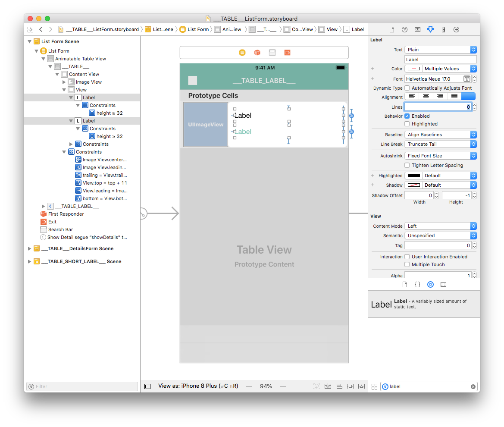The width and height of the screenshot is (504, 427).
Task: Enable Tighten Letter Spacing
Action: [x=407, y=165]
